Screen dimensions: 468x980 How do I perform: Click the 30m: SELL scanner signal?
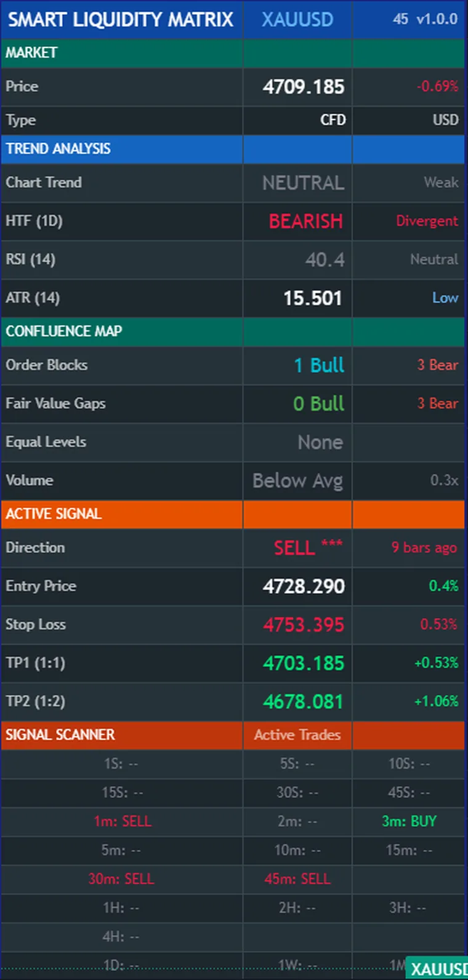[x=121, y=879]
